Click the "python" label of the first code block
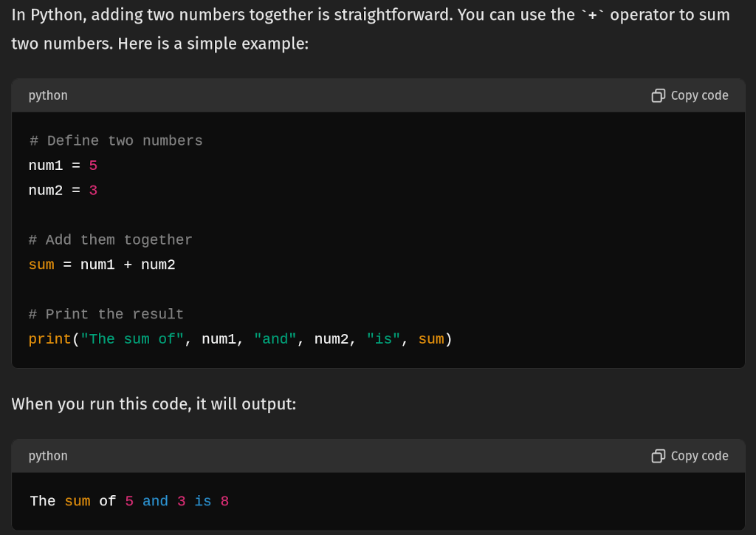This screenshot has height=535, width=756. [x=48, y=95]
